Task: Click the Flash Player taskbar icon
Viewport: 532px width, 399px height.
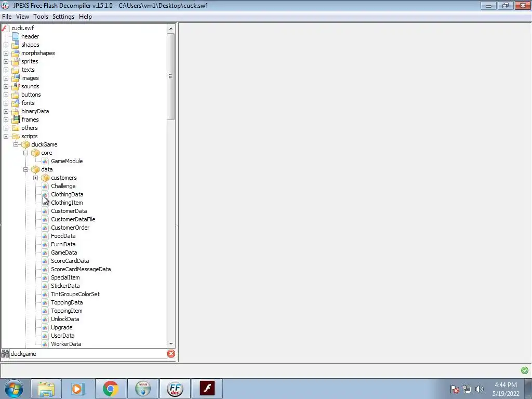Action: (207, 389)
